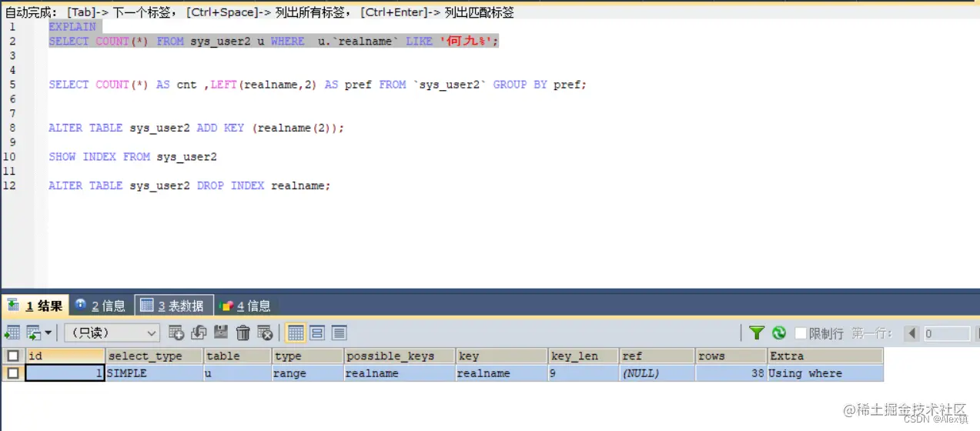Click the table column header
This screenshot has width=980, height=431.
pos(237,356)
